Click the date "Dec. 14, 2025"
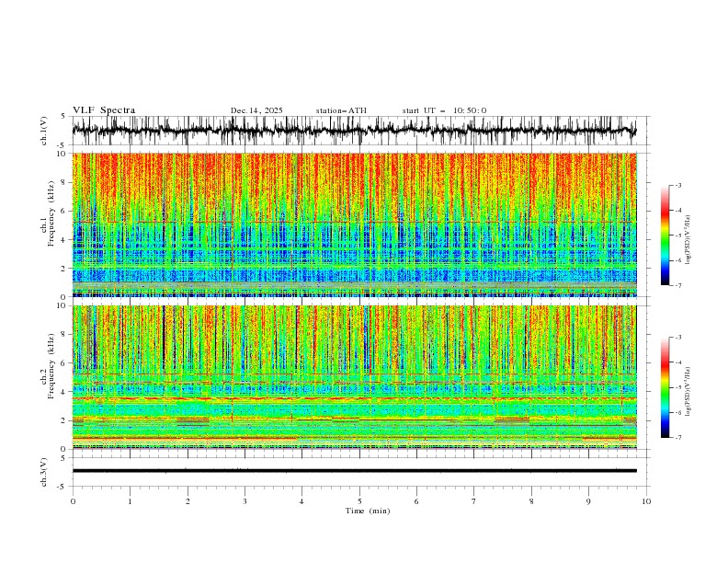Image resolution: width=728 pixels, height=563 pixels. [x=256, y=110]
